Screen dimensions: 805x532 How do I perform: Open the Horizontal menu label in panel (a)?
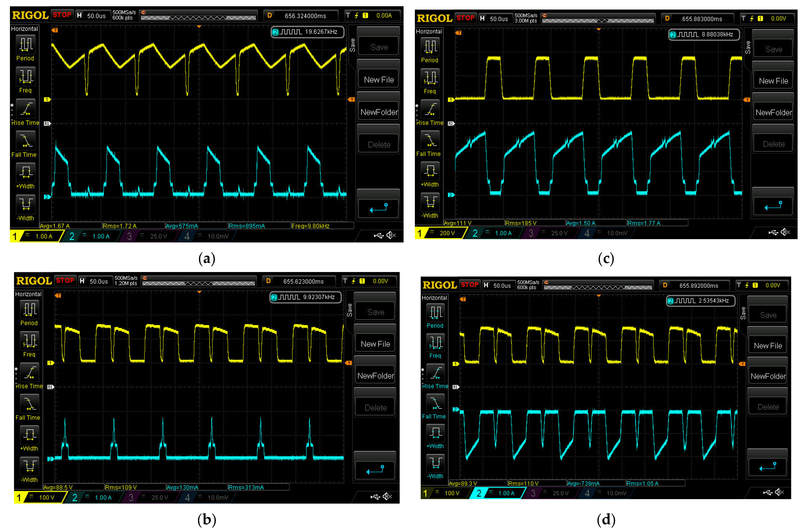(x=24, y=29)
